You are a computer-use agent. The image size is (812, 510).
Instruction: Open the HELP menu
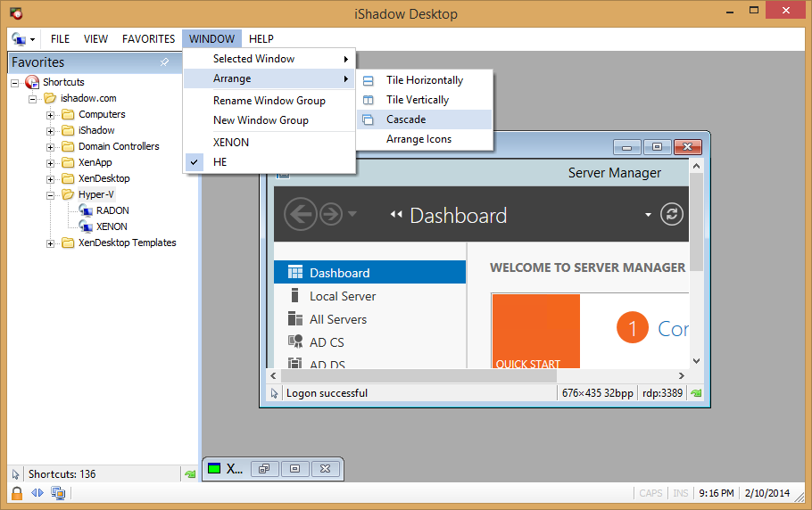[x=261, y=39]
